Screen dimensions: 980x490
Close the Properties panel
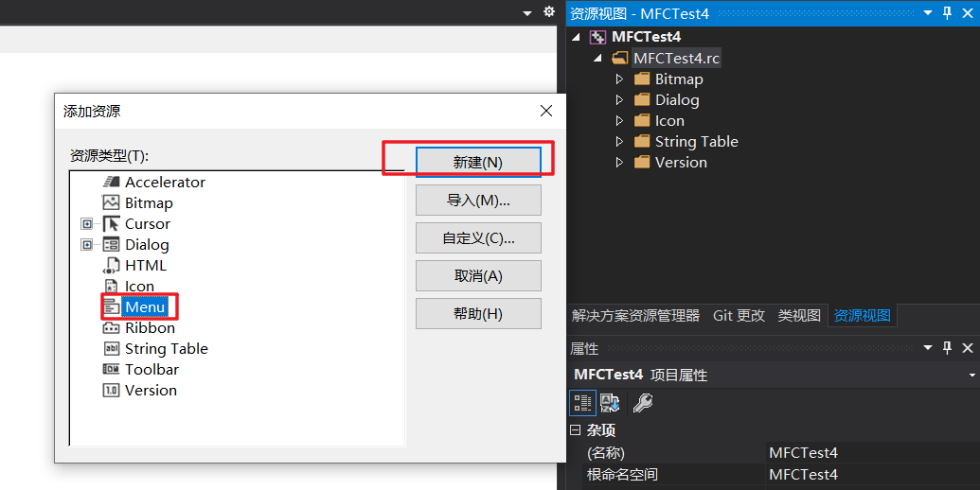click(x=968, y=348)
